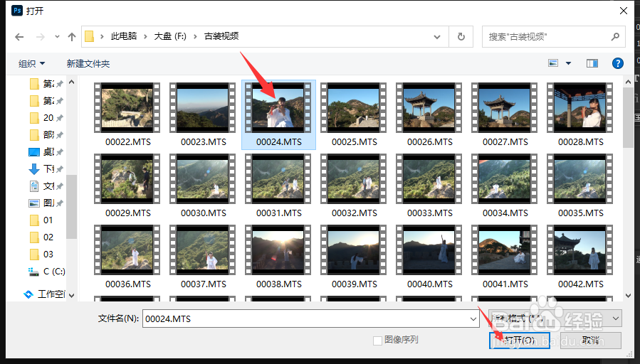640x364 pixels.
Task: Click sidebar scroll down arrow
Action: click(x=72, y=296)
